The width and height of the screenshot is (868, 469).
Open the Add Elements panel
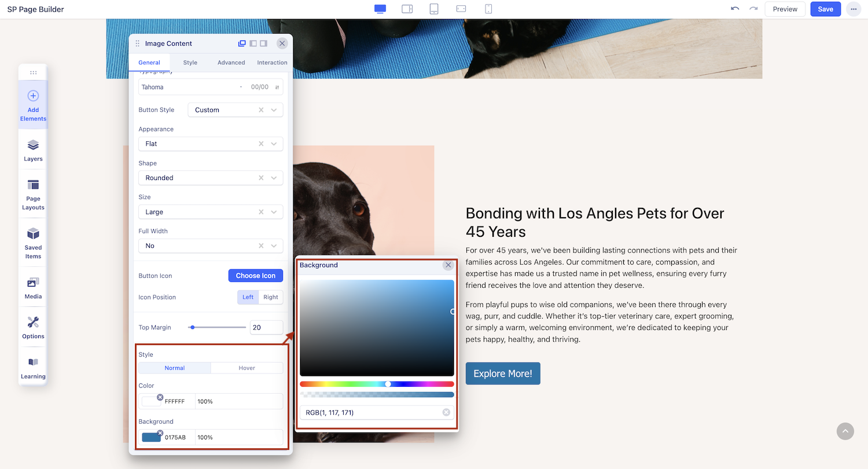[33, 105]
